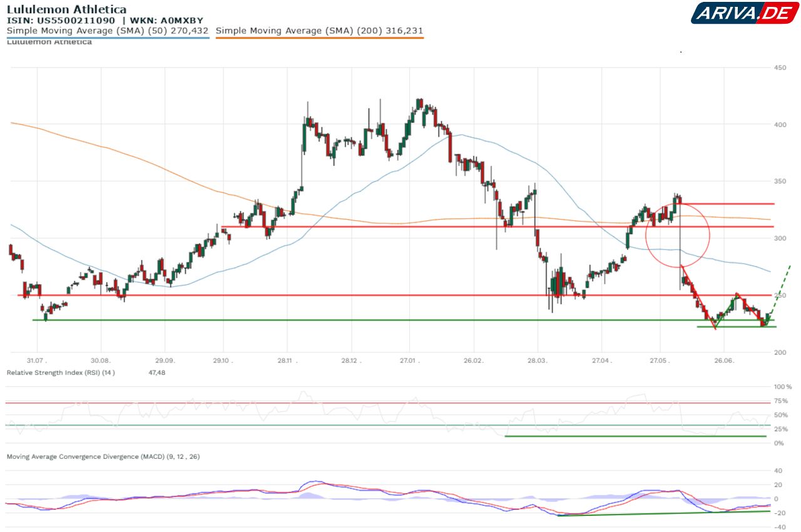The image size is (801, 532).
Task: Click the 200 price axis label
Action: [780, 352]
